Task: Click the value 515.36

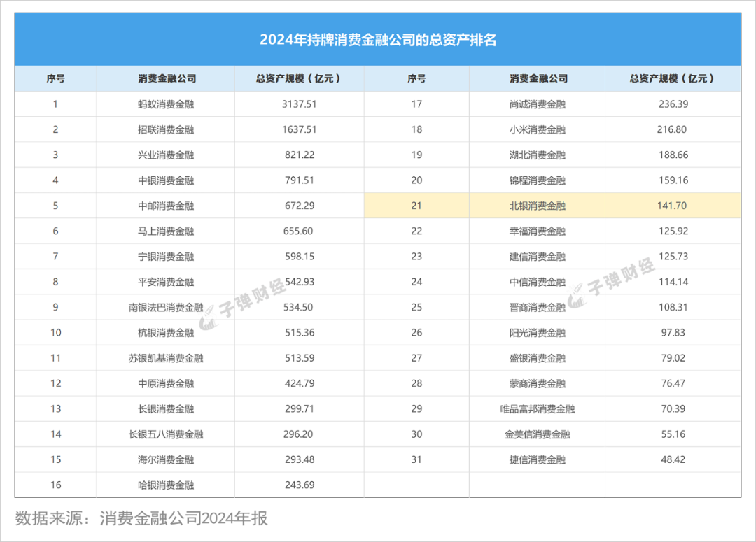Action: pyautogui.click(x=300, y=333)
